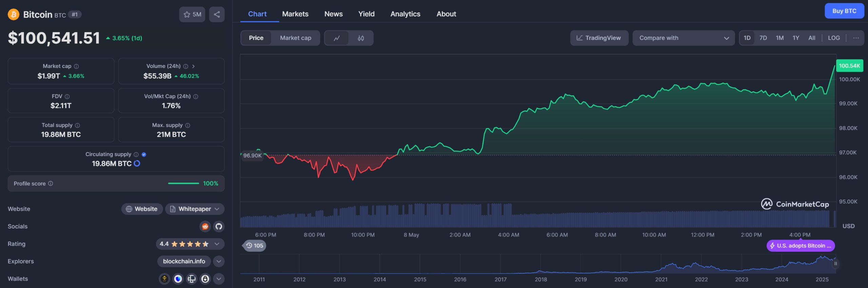Image resolution: width=868 pixels, height=288 pixels.
Task: Click the 96.90K open price label
Action: point(252,155)
